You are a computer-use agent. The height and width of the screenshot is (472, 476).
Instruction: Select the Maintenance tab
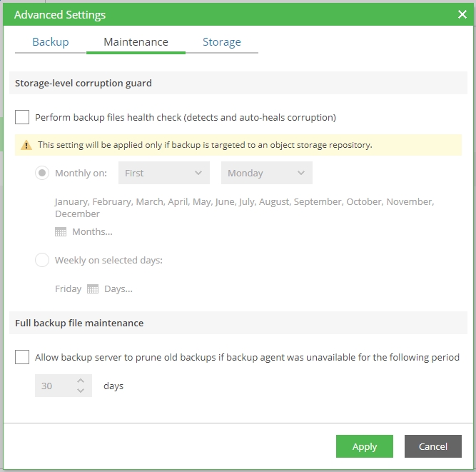pos(136,42)
